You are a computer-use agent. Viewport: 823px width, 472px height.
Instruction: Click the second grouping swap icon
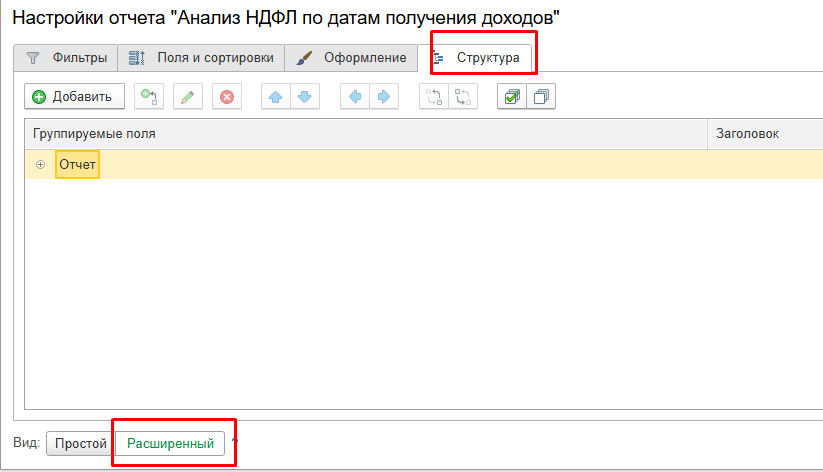click(x=463, y=97)
